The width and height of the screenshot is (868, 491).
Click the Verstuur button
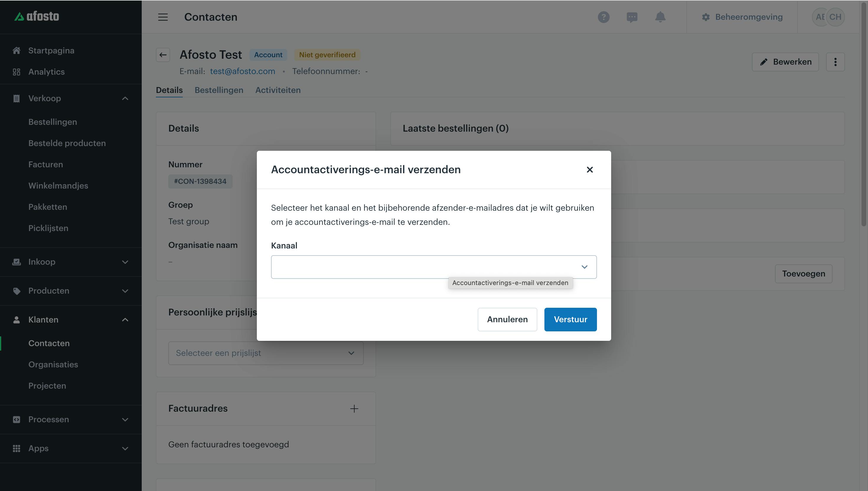pyautogui.click(x=570, y=319)
